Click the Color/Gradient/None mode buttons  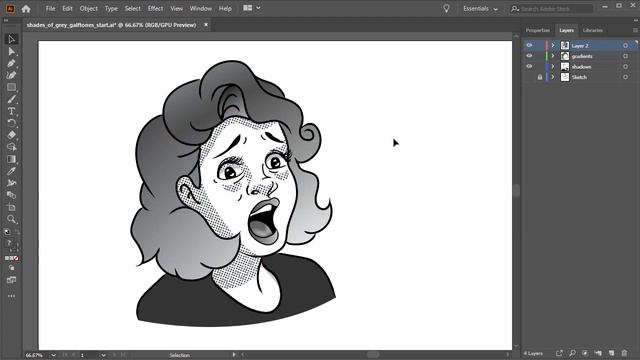11,258
